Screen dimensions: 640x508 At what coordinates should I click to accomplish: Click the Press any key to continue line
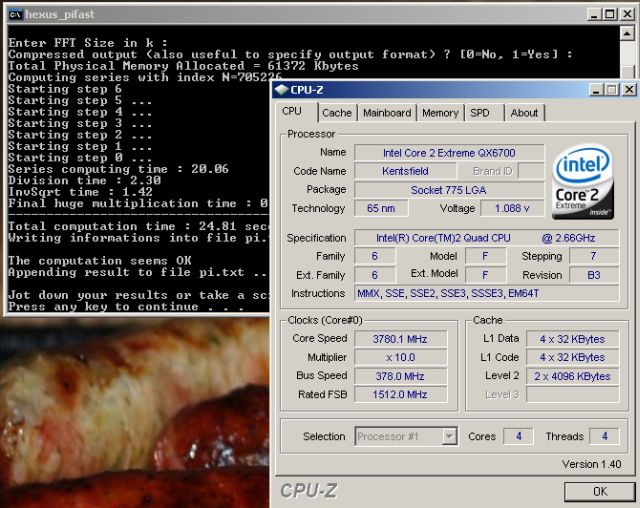(x=126, y=306)
